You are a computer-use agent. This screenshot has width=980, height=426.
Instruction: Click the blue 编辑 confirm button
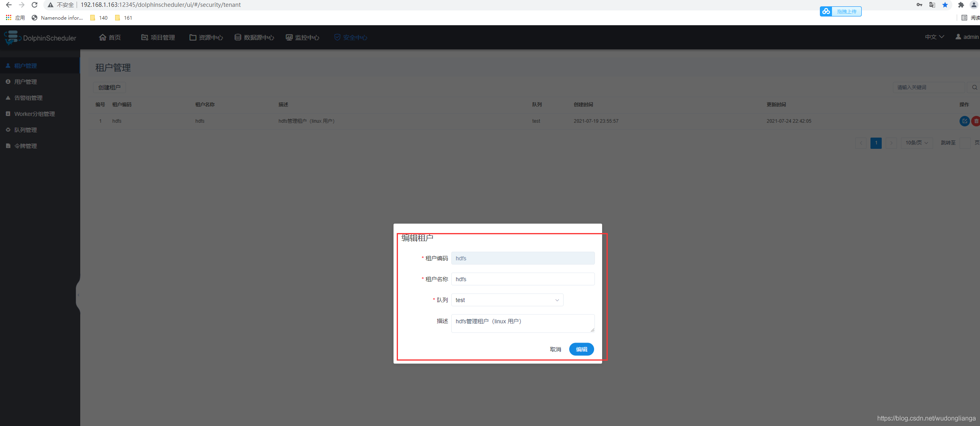pyautogui.click(x=581, y=349)
